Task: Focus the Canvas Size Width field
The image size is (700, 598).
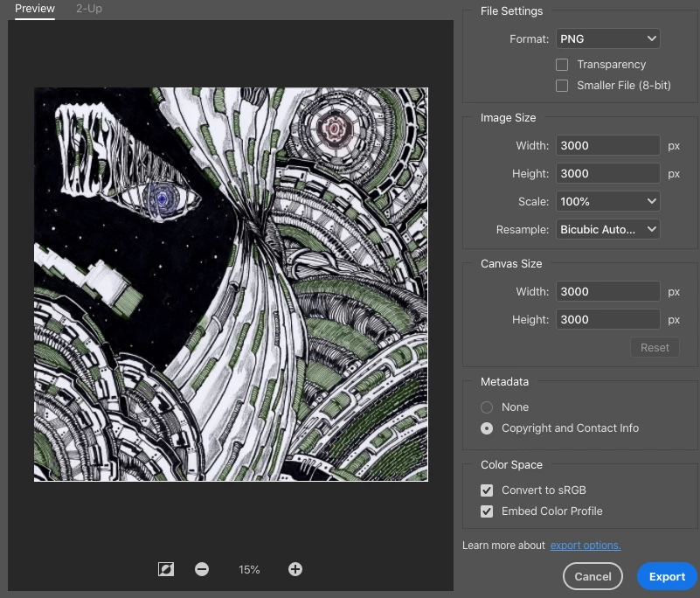Action: click(x=607, y=292)
